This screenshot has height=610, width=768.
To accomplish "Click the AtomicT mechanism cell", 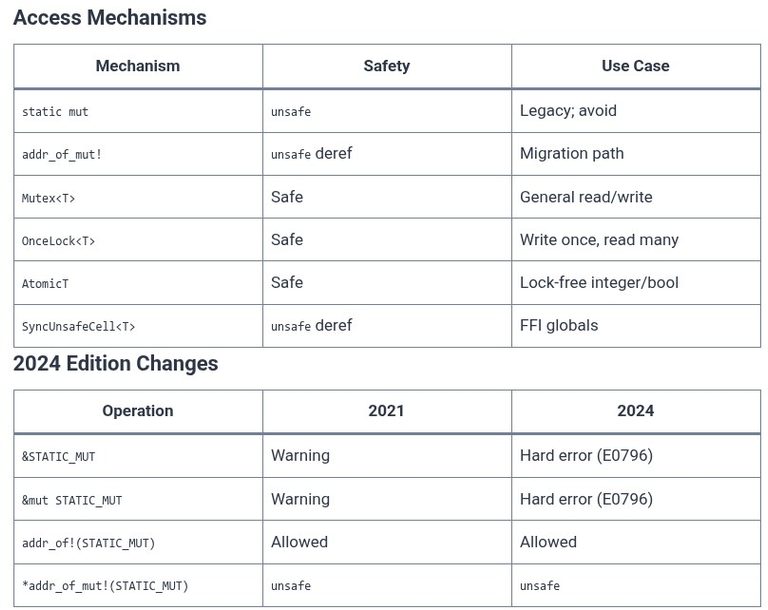I will pos(138,283).
